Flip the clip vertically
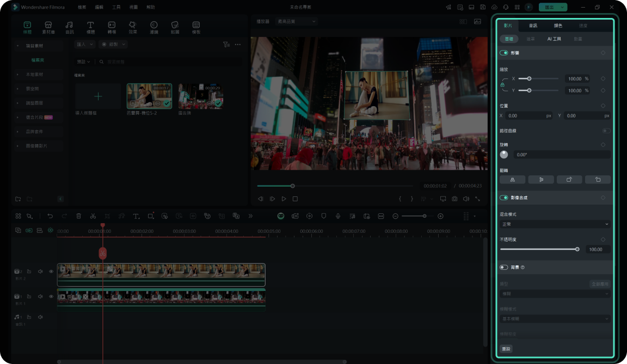The width and height of the screenshot is (627, 364). (x=541, y=180)
